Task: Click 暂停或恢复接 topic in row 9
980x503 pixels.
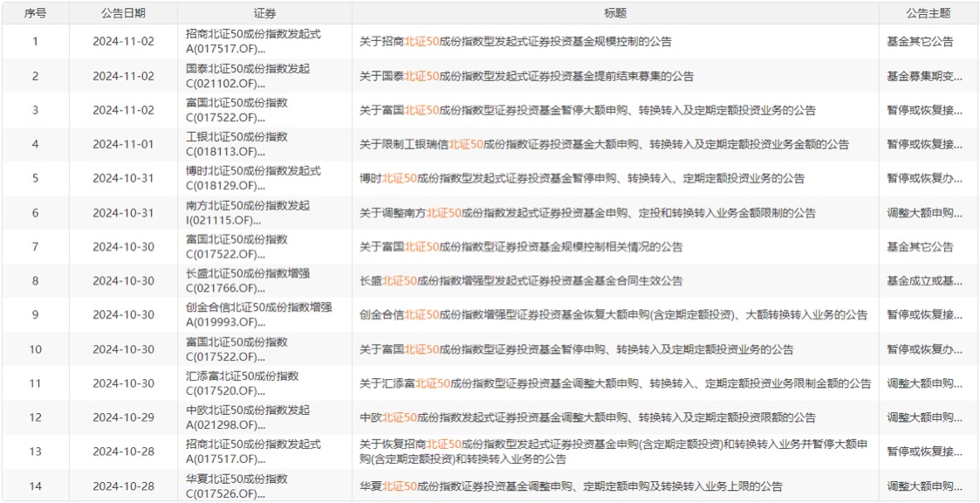Action: 924,314
